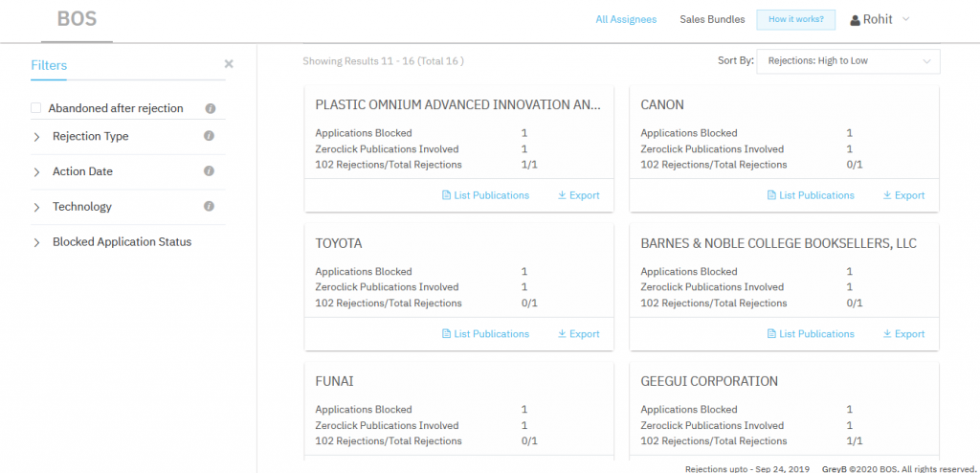The image size is (980, 473).
Task: Close the Filters panel
Action: tap(229, 64)
